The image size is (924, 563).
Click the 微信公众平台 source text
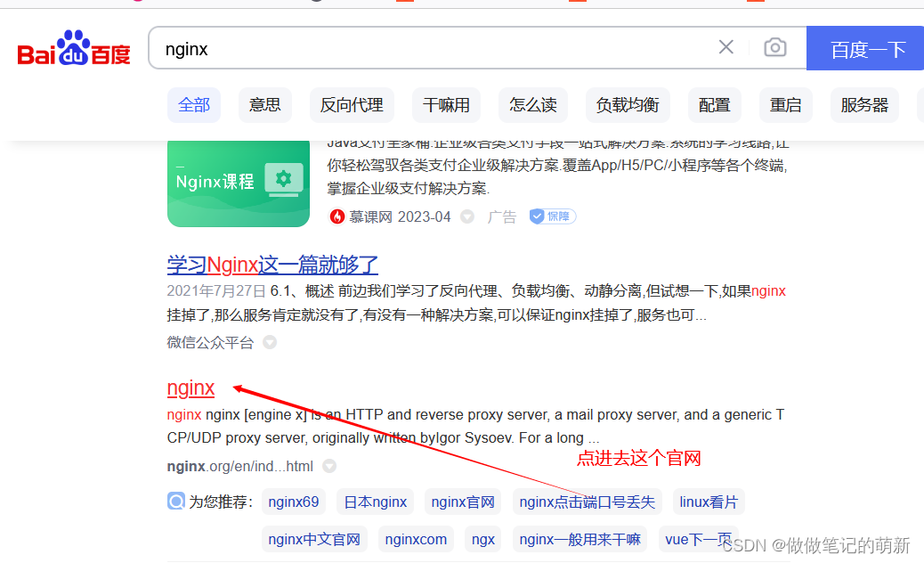pos(210,342)
